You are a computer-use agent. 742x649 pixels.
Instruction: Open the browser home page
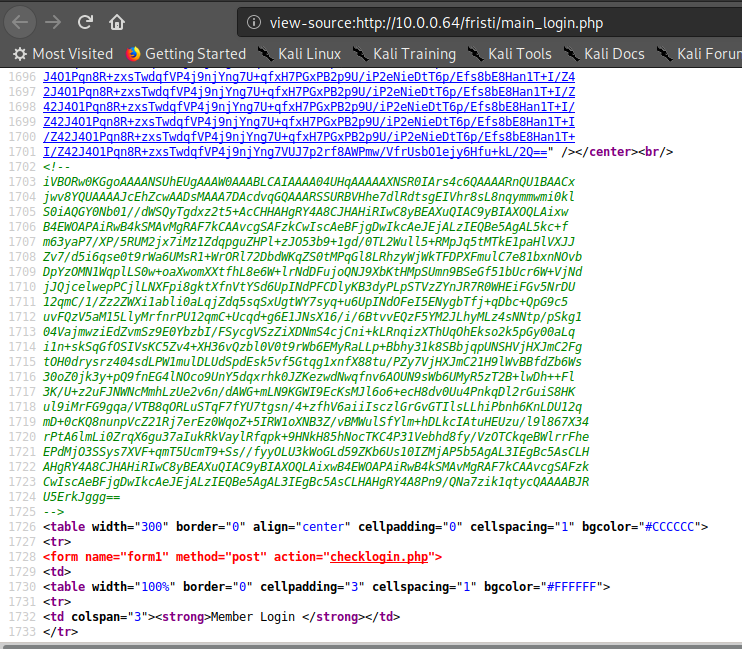click(x=117, y=21)
